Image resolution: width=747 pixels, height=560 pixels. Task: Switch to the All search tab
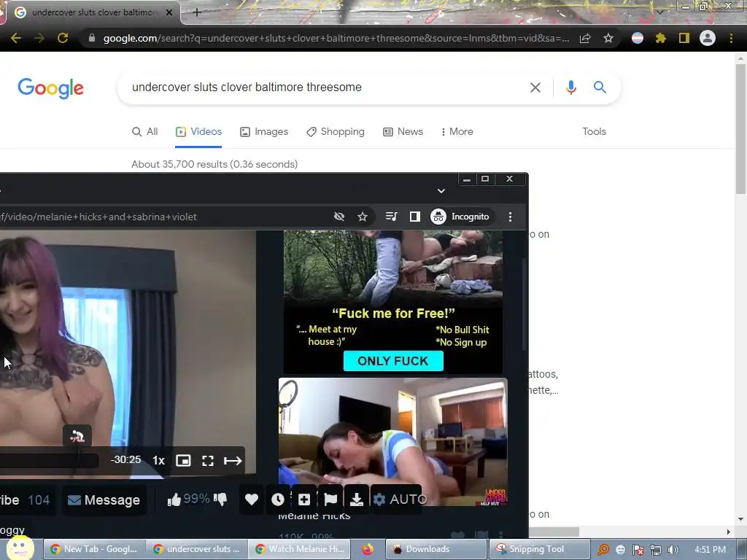click(145, 132)
